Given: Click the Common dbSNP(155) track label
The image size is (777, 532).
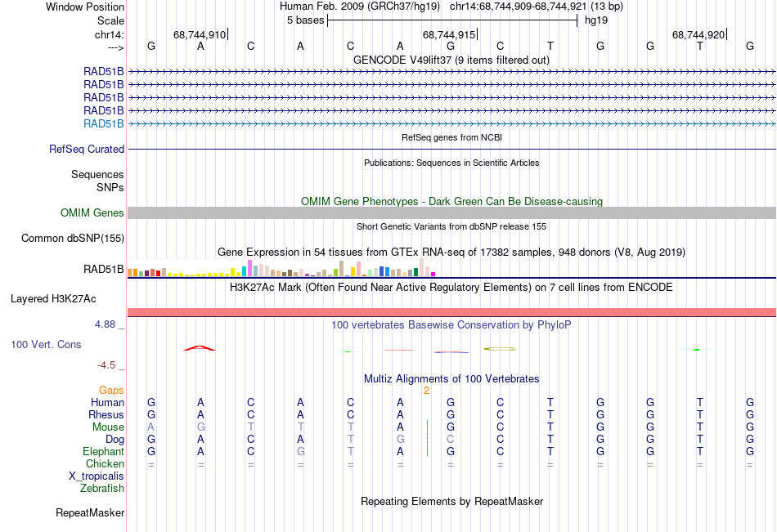Looking at the screenshot, I should pyautogui.click(x=73, y=239).
